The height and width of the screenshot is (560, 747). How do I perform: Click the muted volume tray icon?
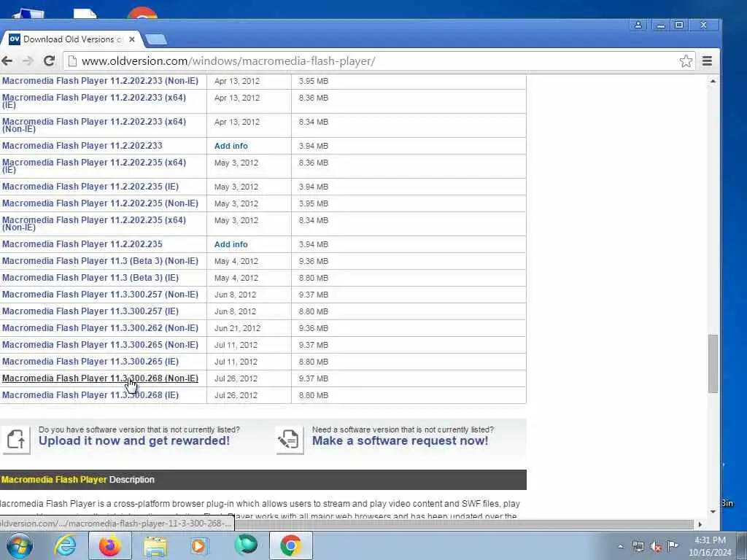coord(656,546)
